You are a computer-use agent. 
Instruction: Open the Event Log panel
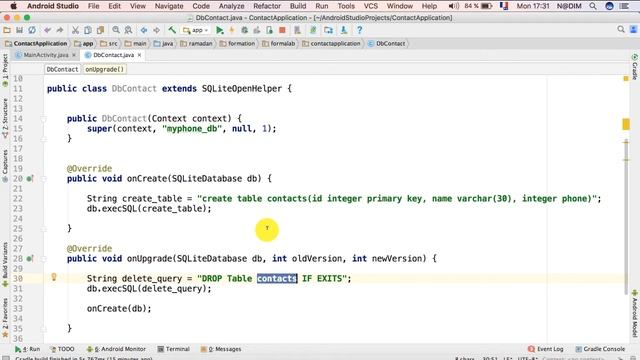546,349
